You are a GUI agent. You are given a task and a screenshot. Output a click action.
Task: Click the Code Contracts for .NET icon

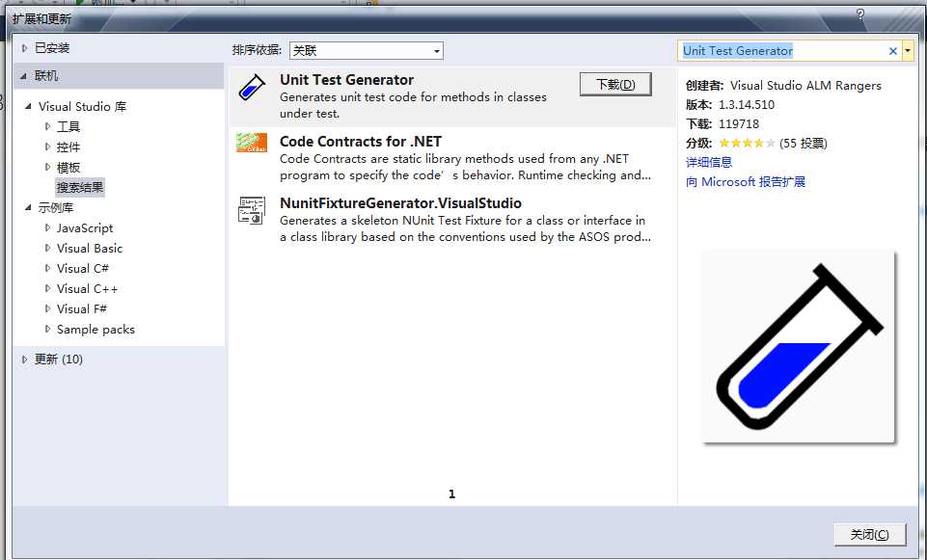click(252, 143)
